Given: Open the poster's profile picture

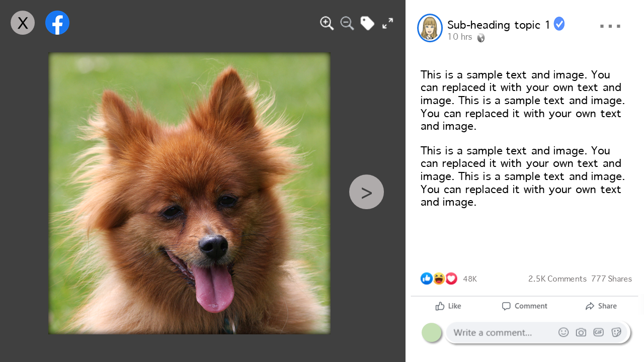Looking at the screenshot, I should click(x=430, y=28).
